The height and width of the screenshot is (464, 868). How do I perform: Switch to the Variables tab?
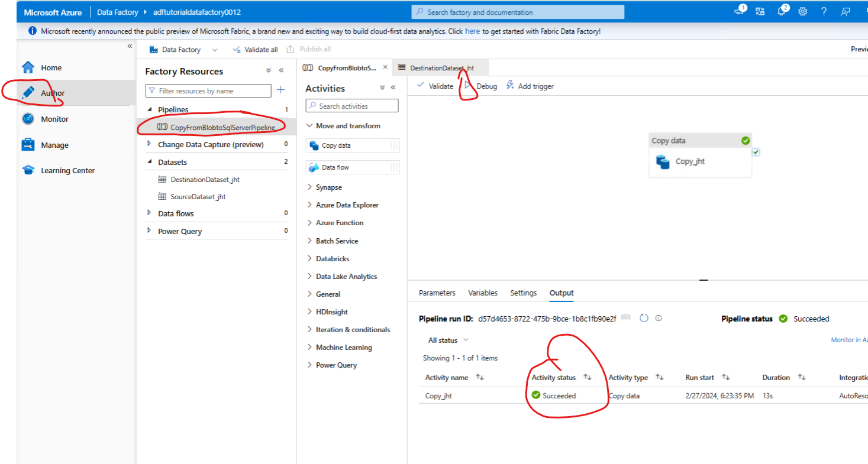483,293
